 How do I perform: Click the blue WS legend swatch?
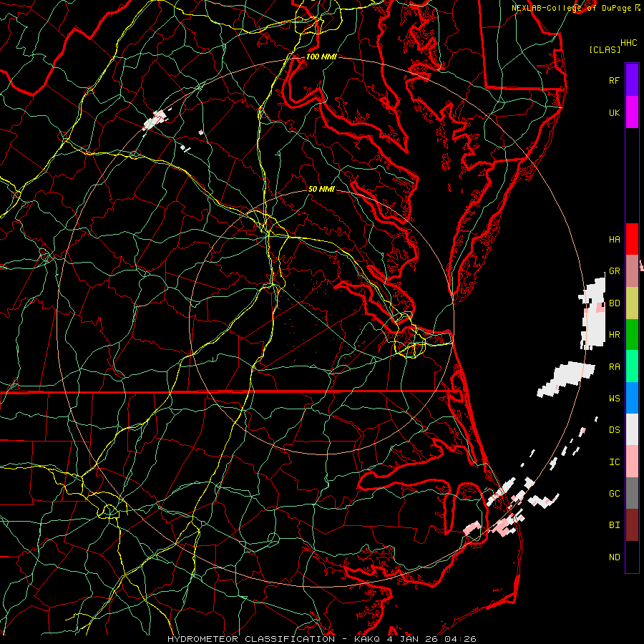632,398
